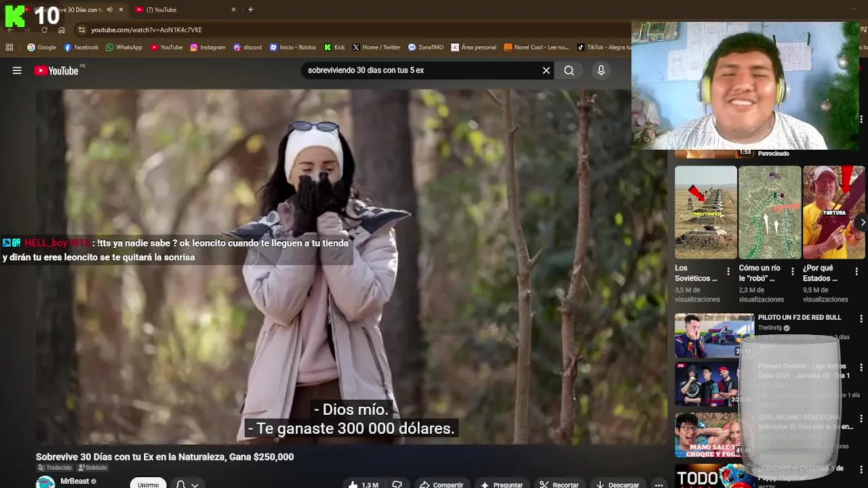Open the MrBeast channel name
This screenshot has height=488, width=868.
point(75,481)
